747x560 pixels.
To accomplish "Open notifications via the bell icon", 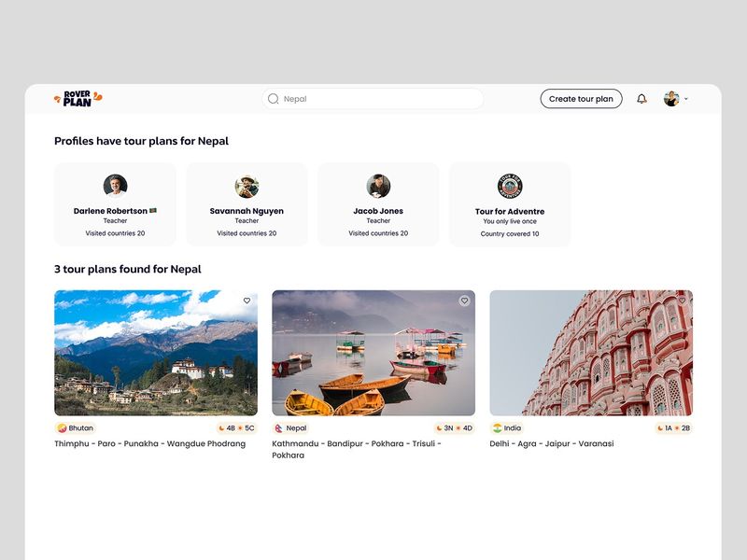I will [641, 98].
